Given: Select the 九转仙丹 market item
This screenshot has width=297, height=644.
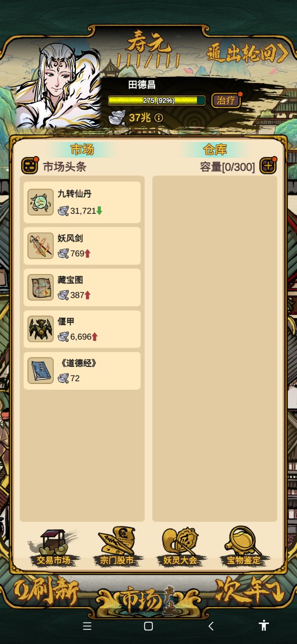Looking at the screenshot, I should click(x=82, y=202).
